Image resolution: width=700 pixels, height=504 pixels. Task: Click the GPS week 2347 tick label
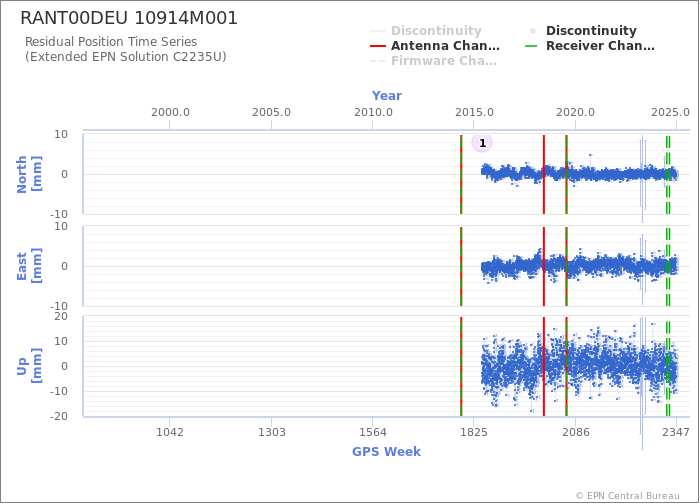pos(676,432)
